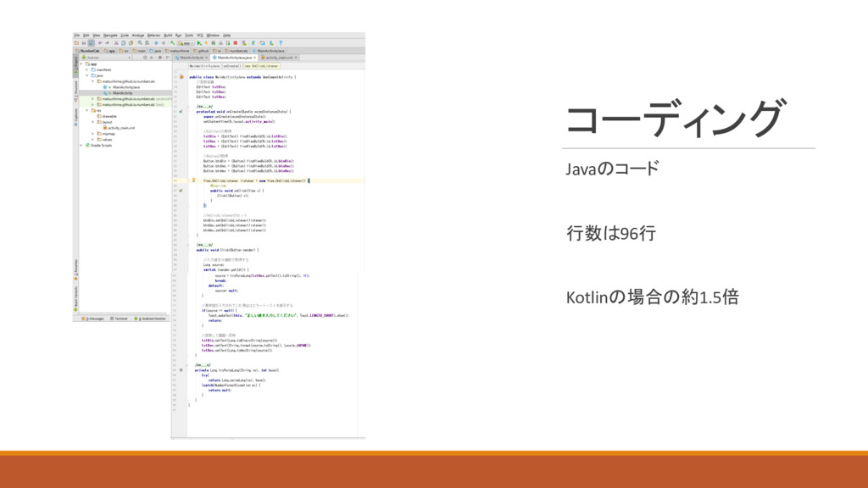Screen dimensions: 868x488
Task: Click the Redo arrow toolbar icon
Action: point(108,43)
